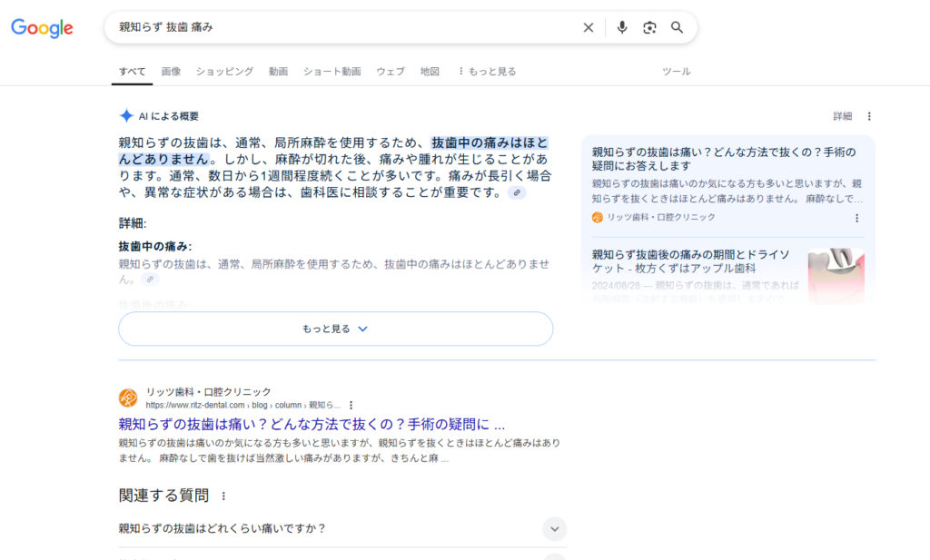Expand AI overview with もっと見る button
The height and width of the screenshot is (560, 930).
point(335,329)
